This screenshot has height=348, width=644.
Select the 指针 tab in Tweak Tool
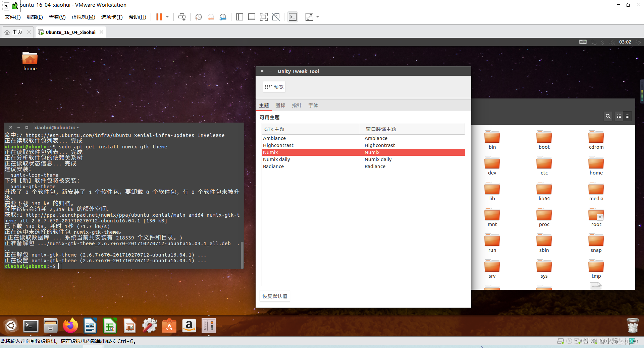point(297,105)
